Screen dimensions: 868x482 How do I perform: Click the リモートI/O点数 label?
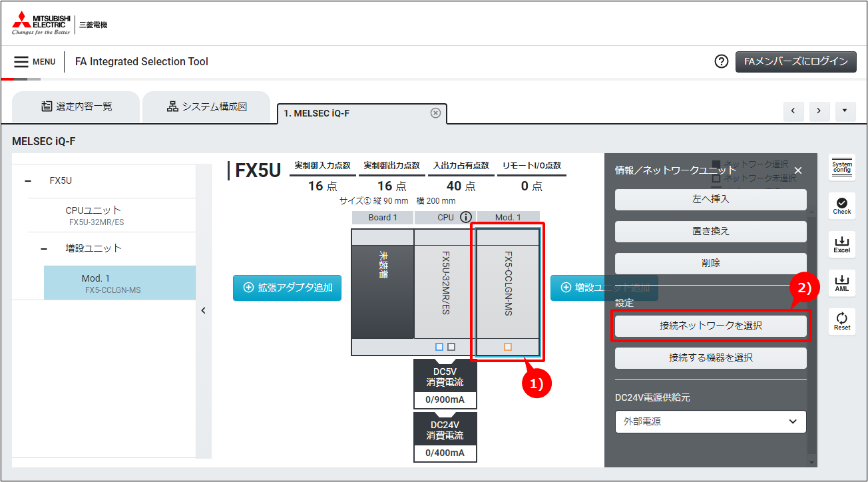pos(532,166)
